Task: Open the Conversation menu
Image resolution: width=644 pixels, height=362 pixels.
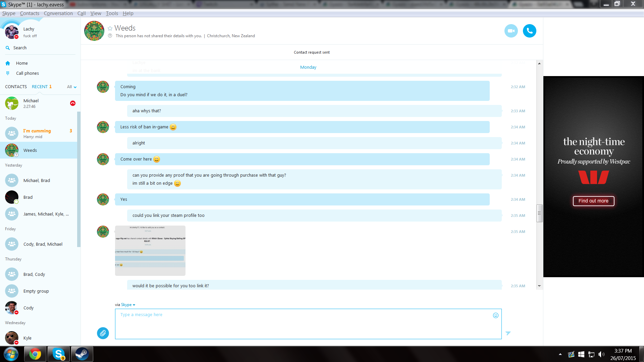Action: click(x=58, y=13)
